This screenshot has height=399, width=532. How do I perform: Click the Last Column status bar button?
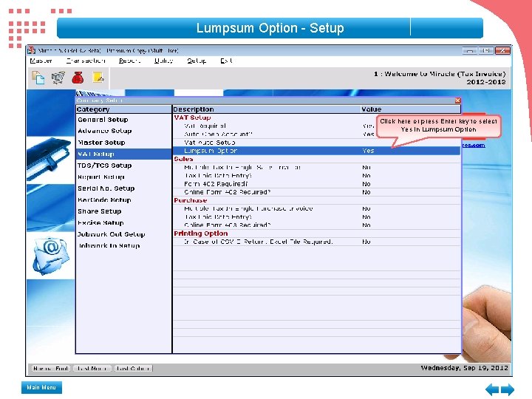133,368
